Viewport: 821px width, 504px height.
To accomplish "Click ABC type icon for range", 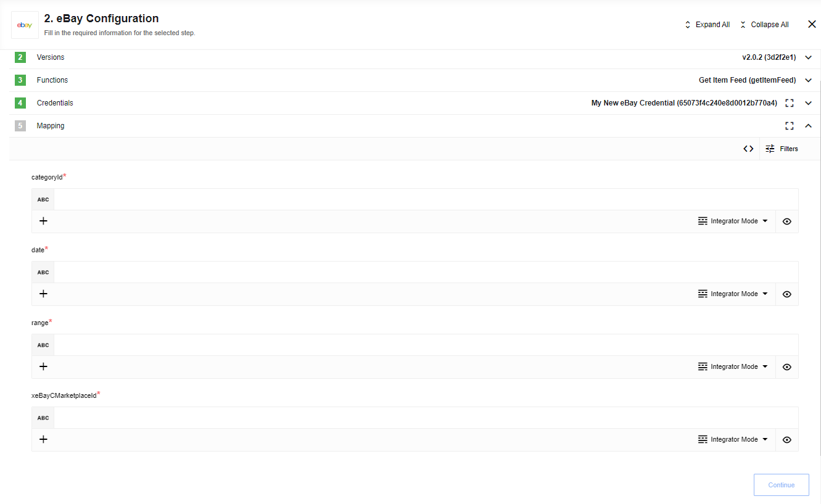I will click(43, 345).
